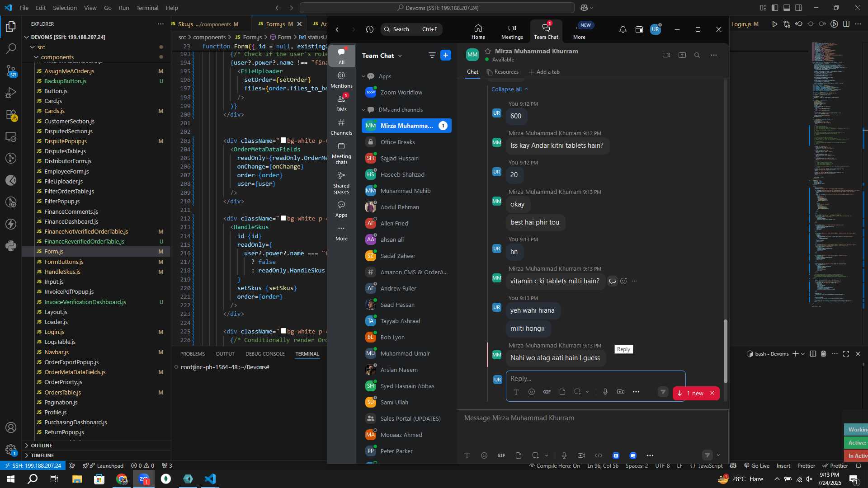The image size is (868, 488).
Task: Select Channels in Zoom chat sidebar
Action: (341, 127)
